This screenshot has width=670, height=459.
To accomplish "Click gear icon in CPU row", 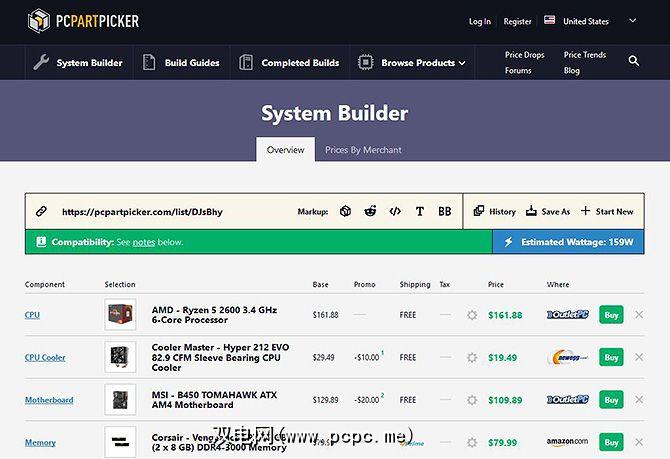I will pyautogui.click(x=472, y=315).
